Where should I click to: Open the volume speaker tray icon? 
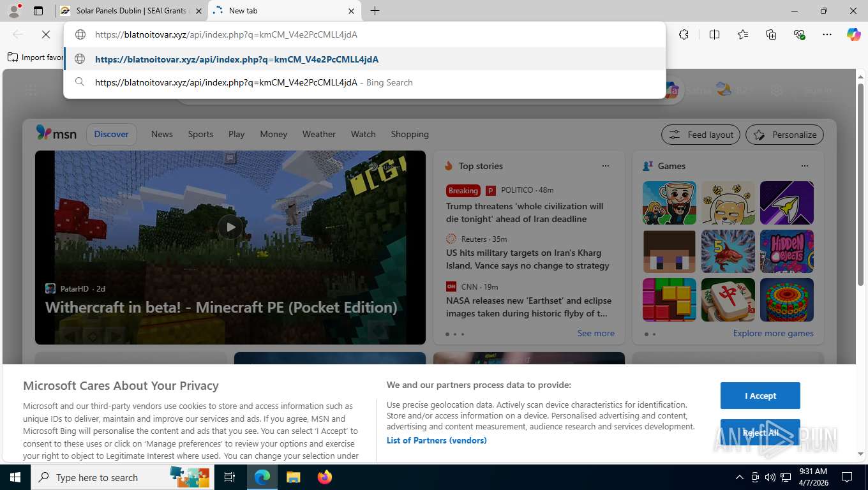coord(770,477)
